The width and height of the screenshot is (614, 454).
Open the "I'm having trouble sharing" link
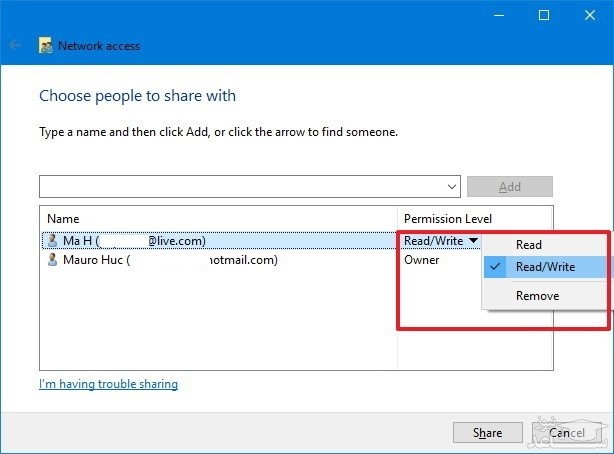108,384
